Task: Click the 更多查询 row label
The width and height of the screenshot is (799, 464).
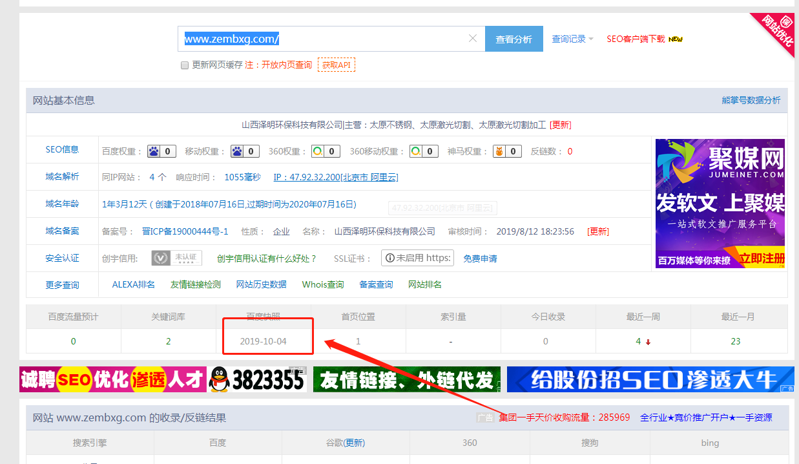Action: point(62,285)
